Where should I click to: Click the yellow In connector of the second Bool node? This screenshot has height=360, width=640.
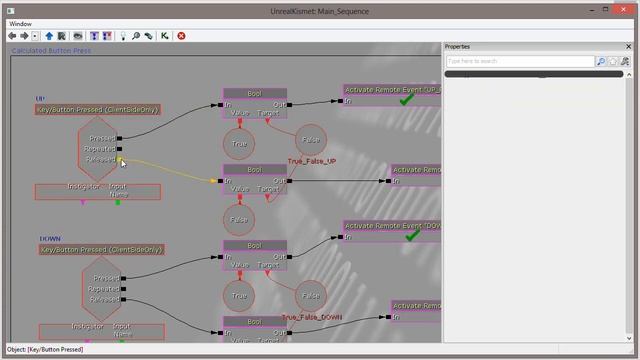click(220, 181)
